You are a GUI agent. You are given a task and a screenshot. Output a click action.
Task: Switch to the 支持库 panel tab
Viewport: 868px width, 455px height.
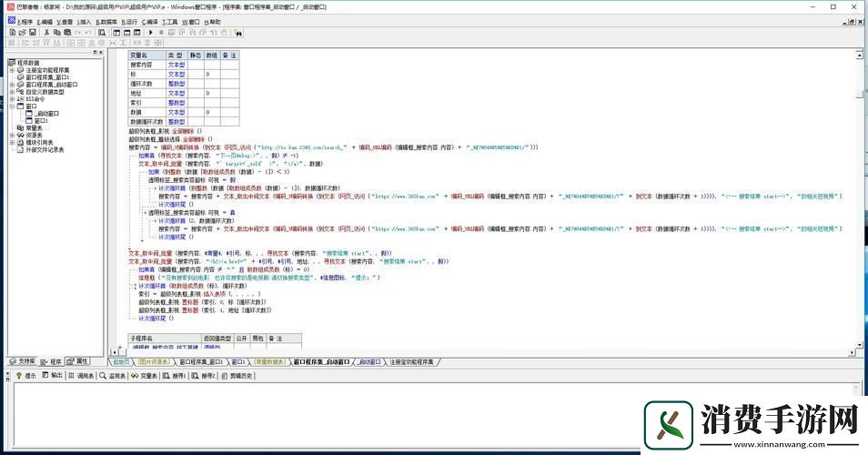[22, 361]
